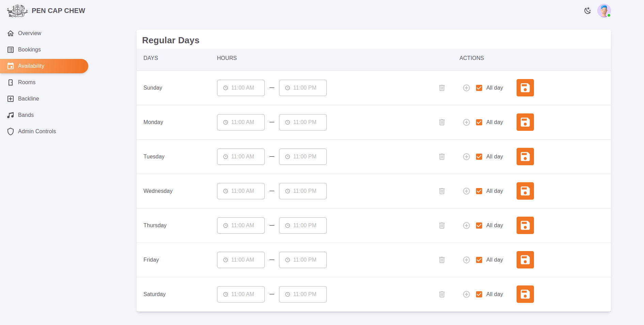Disable All day on Saturday

click(x=479, y=294)
